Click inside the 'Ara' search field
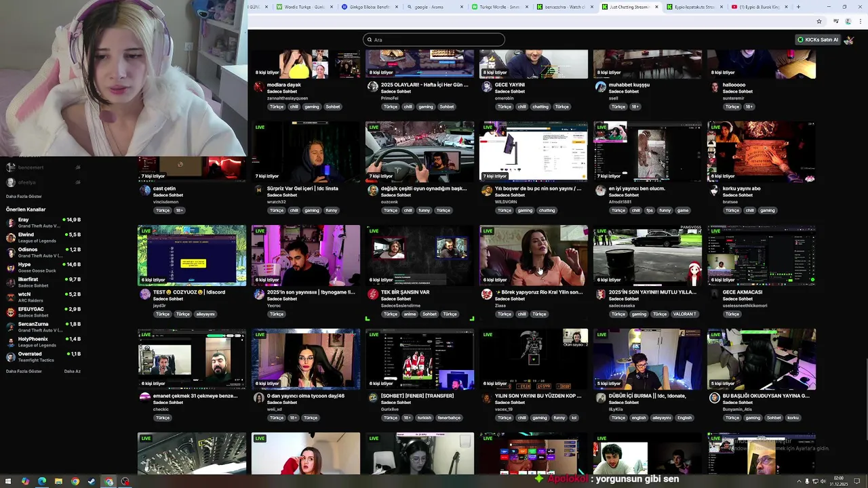This screenshot has width=868, height=488. [x=434, y=40]
